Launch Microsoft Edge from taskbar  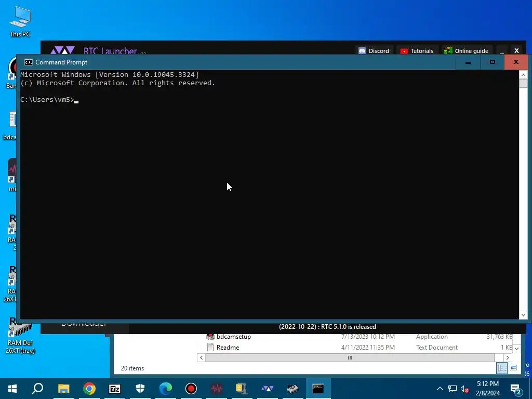pos(166,389)
